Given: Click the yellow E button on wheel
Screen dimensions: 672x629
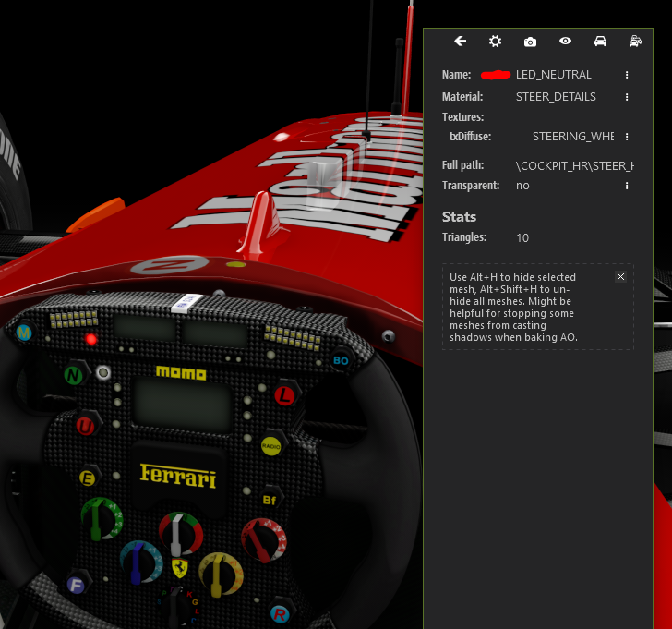Looking at the screenshot, I should point(87,478).
